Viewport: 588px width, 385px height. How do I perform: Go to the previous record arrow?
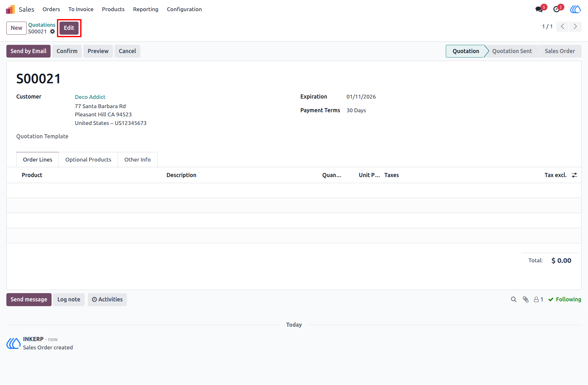[x=563, y=26]
